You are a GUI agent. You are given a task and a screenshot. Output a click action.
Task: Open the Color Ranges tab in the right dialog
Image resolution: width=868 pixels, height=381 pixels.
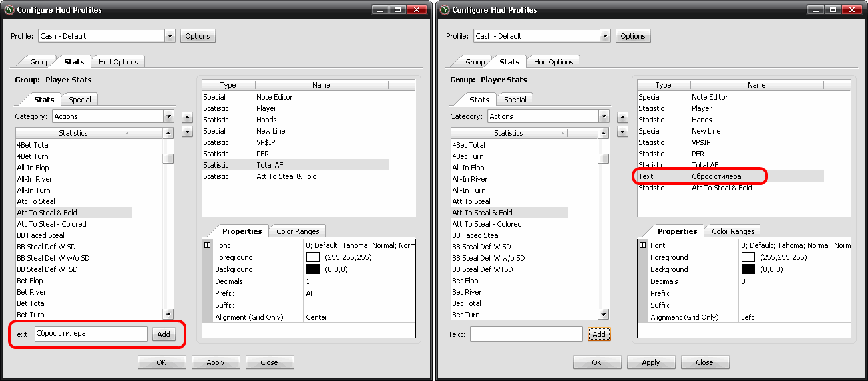[x=732, y=231]
